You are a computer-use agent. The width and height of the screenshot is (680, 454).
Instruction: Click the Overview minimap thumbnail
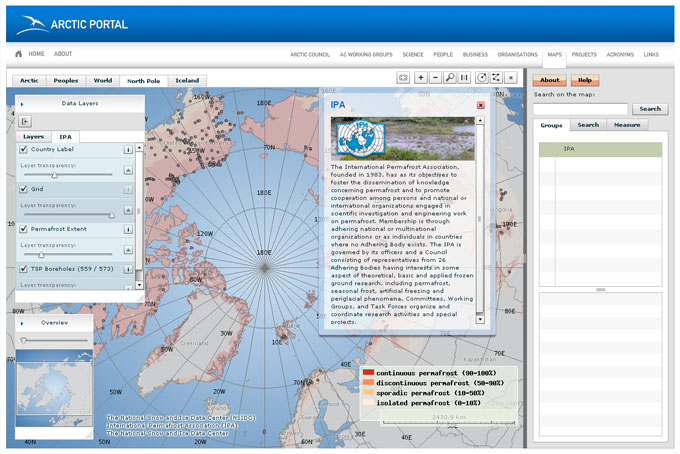click(x=54, y=389)
